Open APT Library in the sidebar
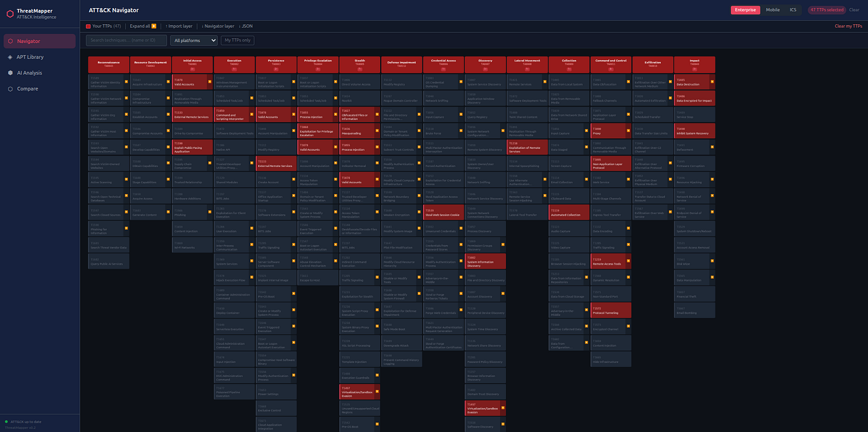 [x=40, y=57]
